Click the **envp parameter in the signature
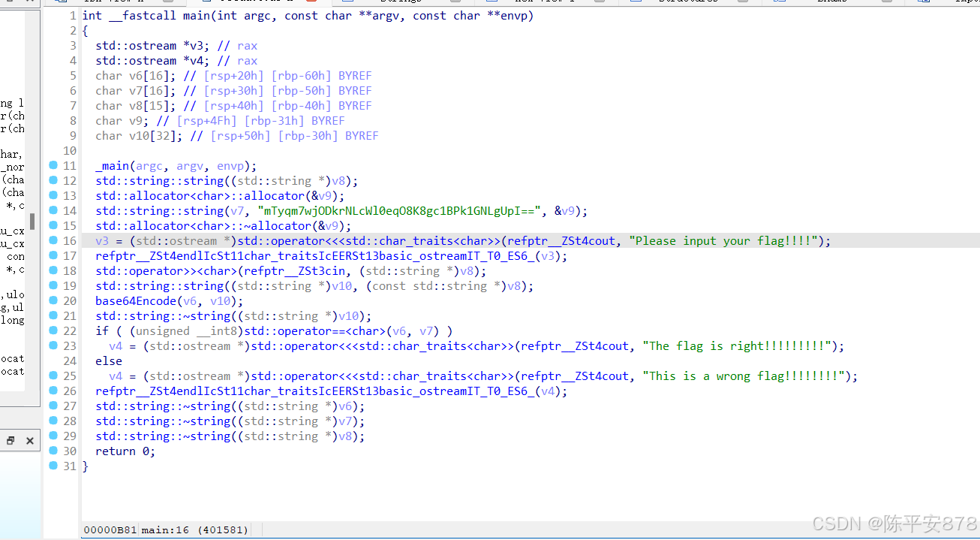 click(507, 15)
